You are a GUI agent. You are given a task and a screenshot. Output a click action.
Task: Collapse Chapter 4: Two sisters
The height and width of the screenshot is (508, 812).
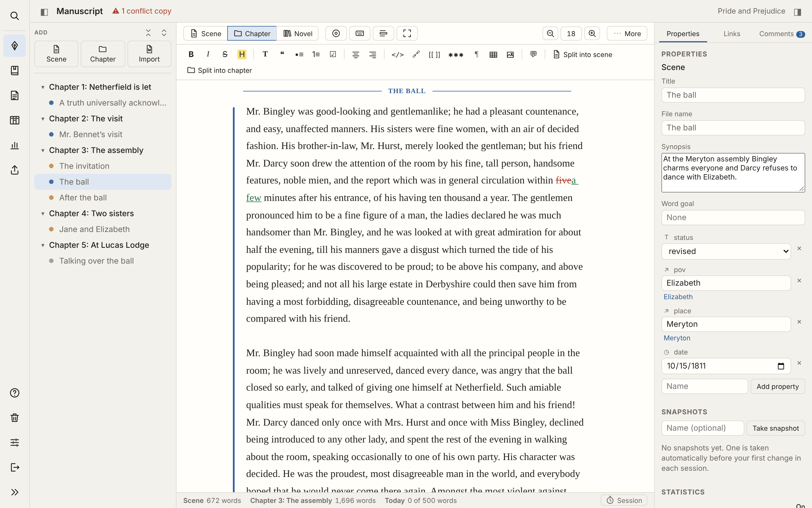pyautogui.click(x=43, y=214)
